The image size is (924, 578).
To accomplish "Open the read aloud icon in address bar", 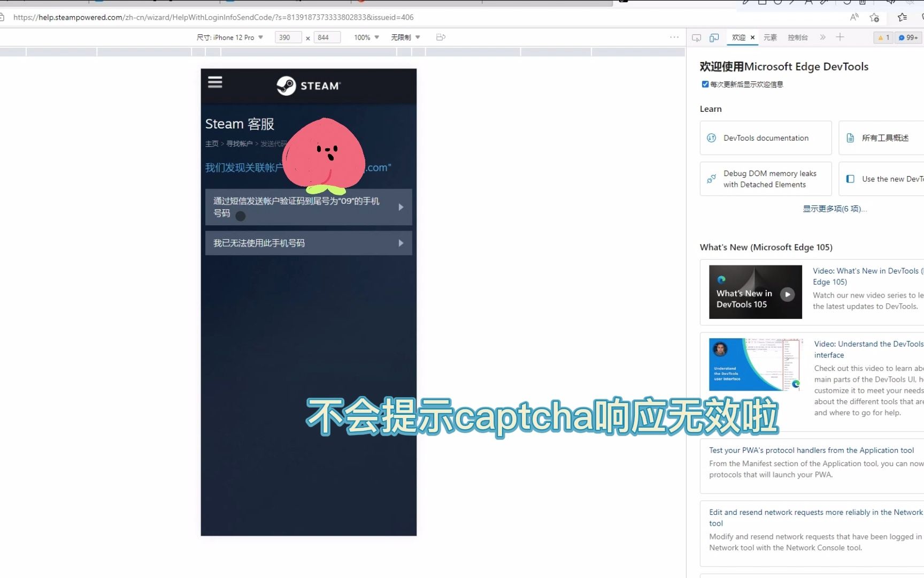I will 853,17.
